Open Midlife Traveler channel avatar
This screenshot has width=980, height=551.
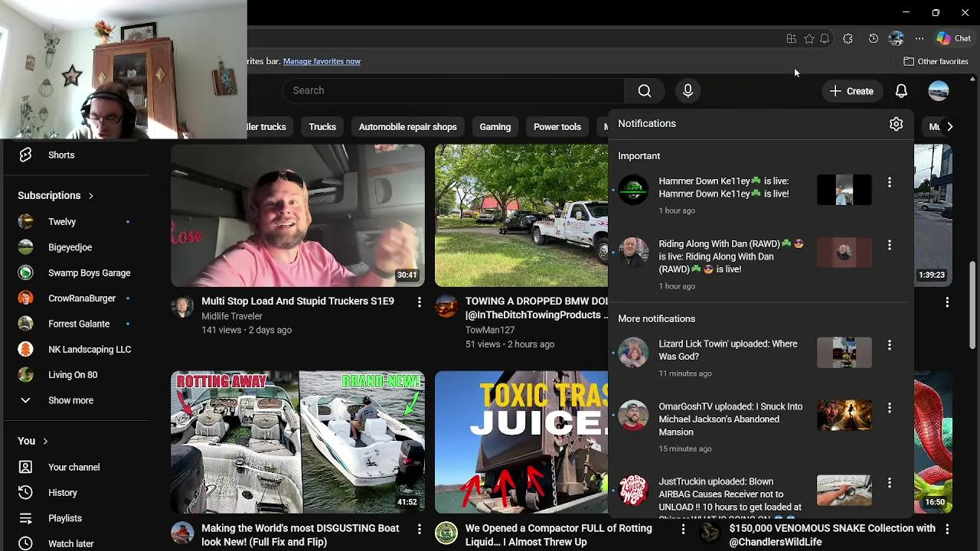coord(182,306)
